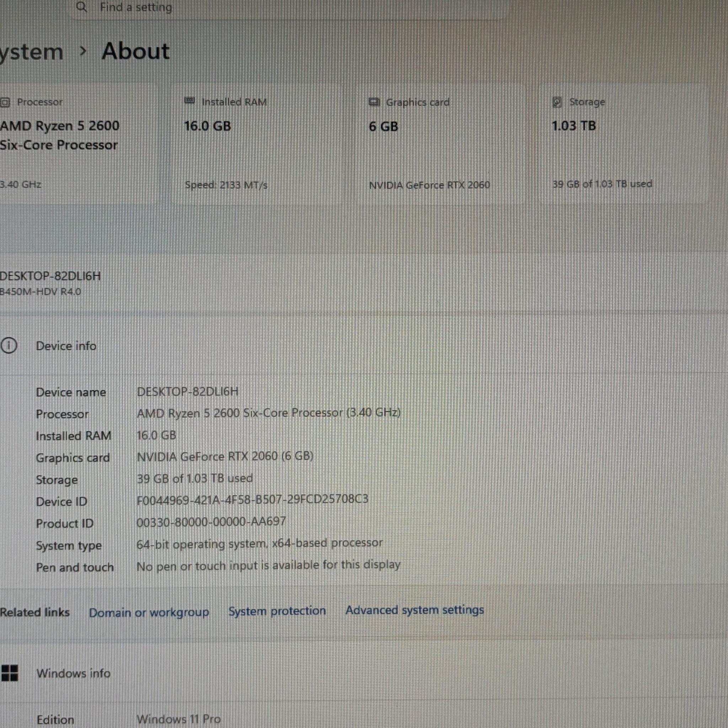Viewport: 728px width, 728px height.
Task: Click 64-bit operating system, x64-based processor
Action: point(259,543)
